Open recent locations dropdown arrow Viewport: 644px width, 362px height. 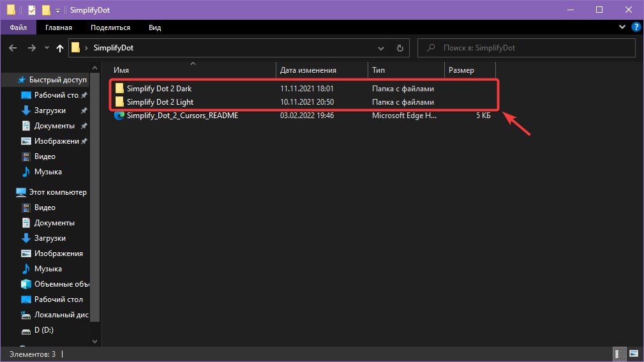(47, 48)
